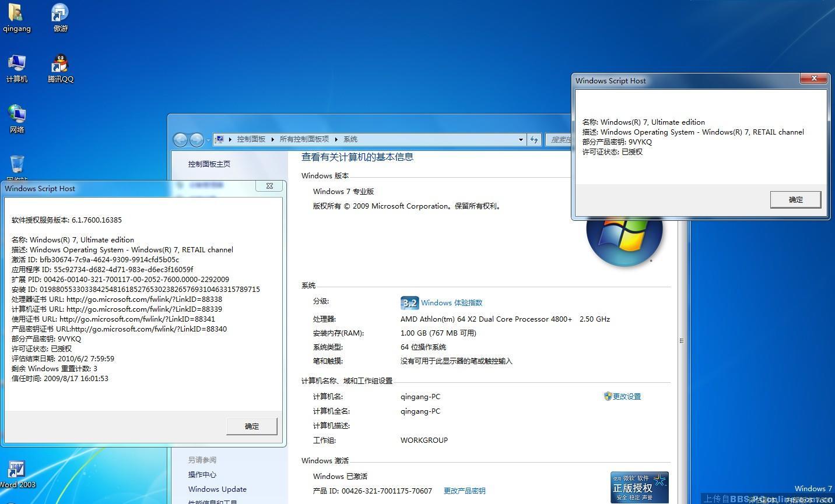Close the left Windows Script Host dialog
The width and height of the screenshot is (835, 504).
point(269,186)
